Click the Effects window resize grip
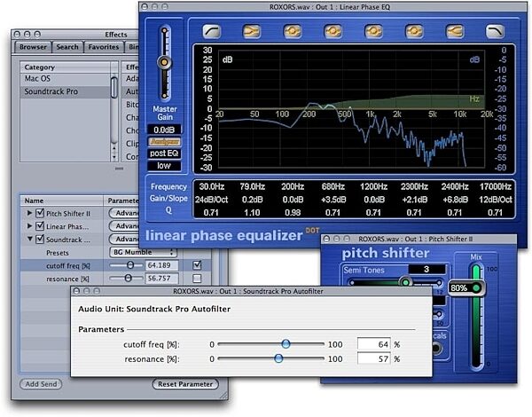532x417 pixels. [x=224, y=396]
